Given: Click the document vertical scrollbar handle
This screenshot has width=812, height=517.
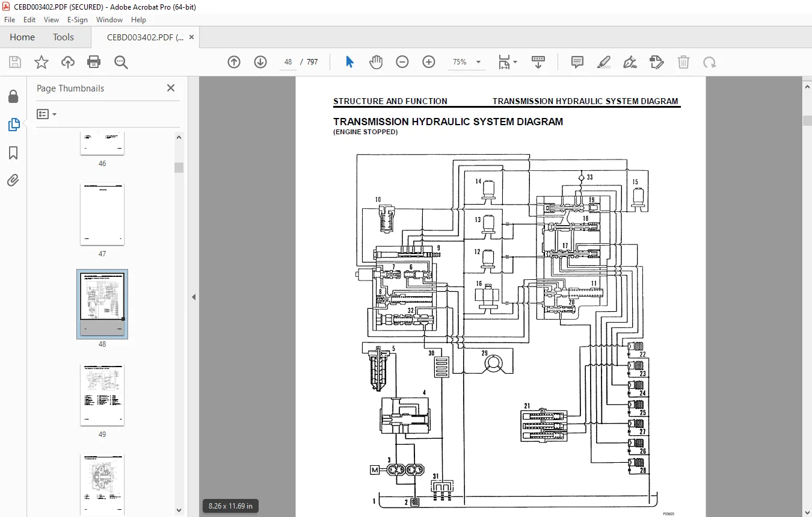Looking at the screenshot, I should coord(807,120).
